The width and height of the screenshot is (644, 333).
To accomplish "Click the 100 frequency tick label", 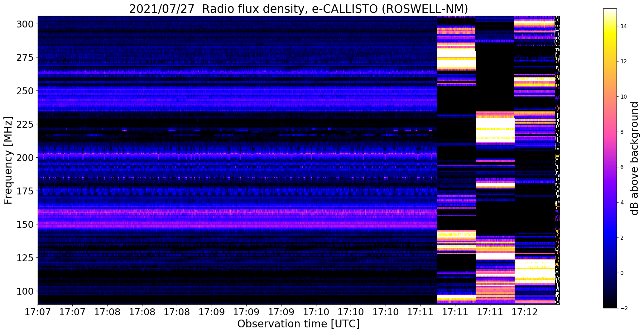I will (x=25, y=291).
